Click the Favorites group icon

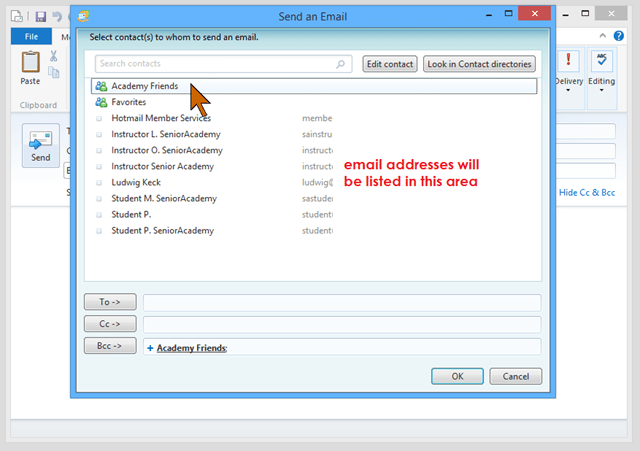pos(101,102)
